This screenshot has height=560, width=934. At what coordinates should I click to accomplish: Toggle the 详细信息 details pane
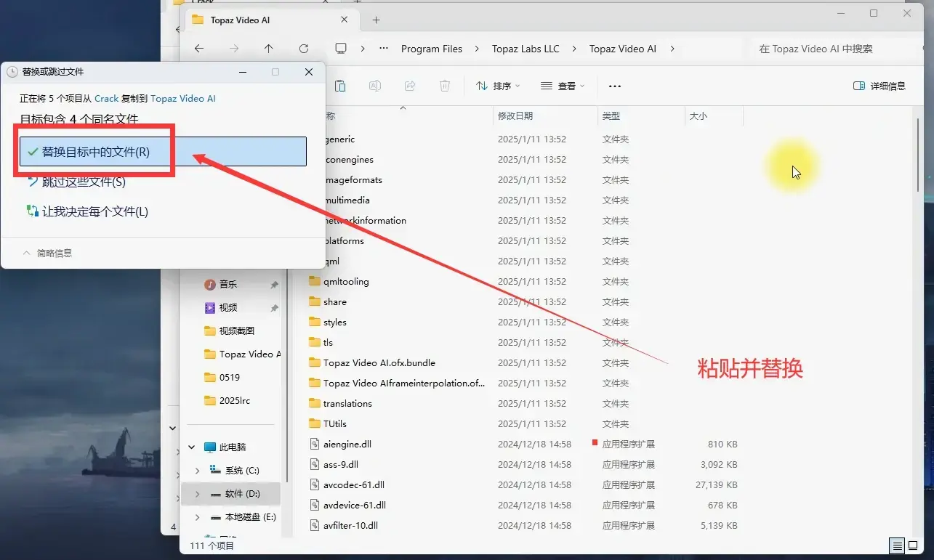pos(879,86)
